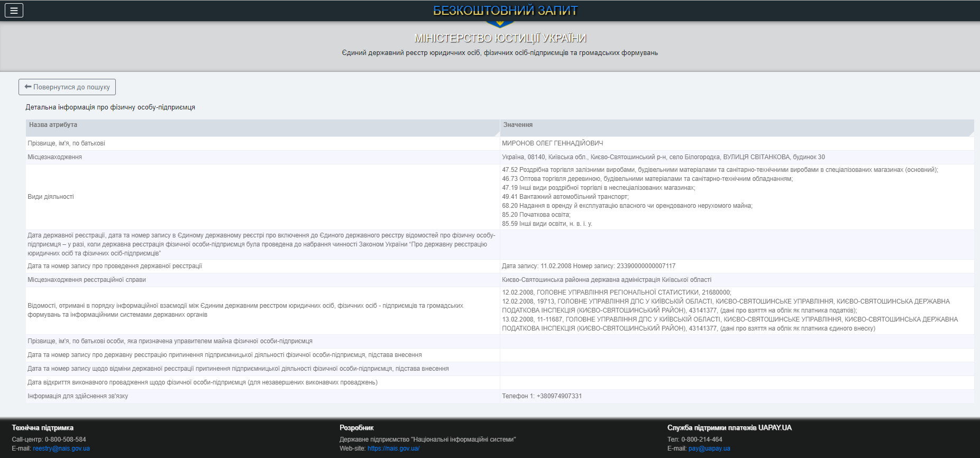Image resolution: width=980 pixels, height=458 pixels.
Task: Select the name МИРОНОВ ОЛЕГ ГЕННАДІЙОВИЧ cell
Action: (552, 143)
